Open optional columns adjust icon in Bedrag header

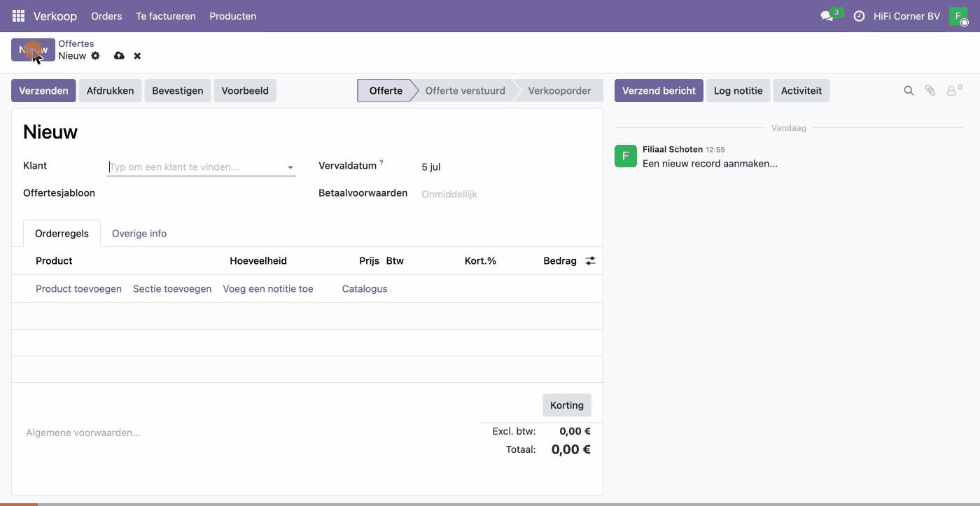pyautogui.click(x=591, y=260)
